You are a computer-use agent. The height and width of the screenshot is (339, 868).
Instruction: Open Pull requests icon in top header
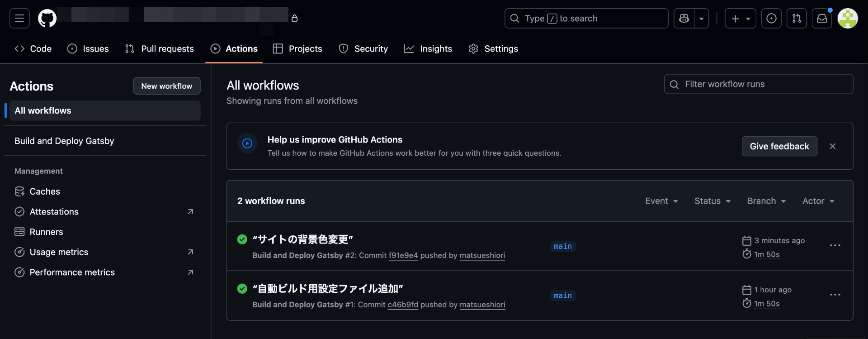coord(797,19)
